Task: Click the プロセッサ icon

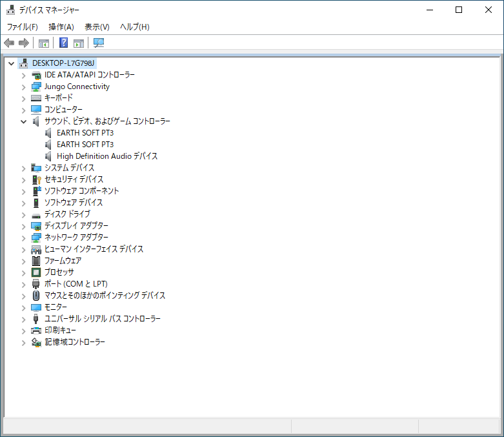Action: (x=36, y=272)
